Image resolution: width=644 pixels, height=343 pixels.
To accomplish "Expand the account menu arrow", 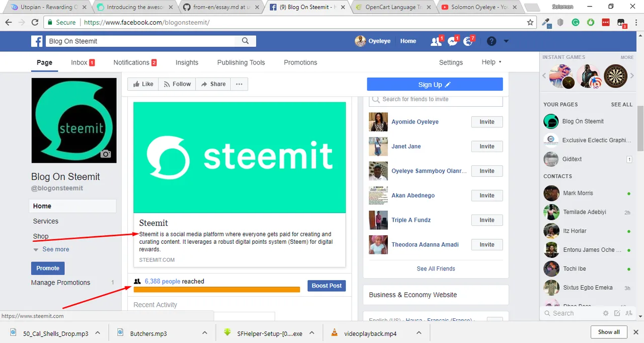I will pos(506,41).
